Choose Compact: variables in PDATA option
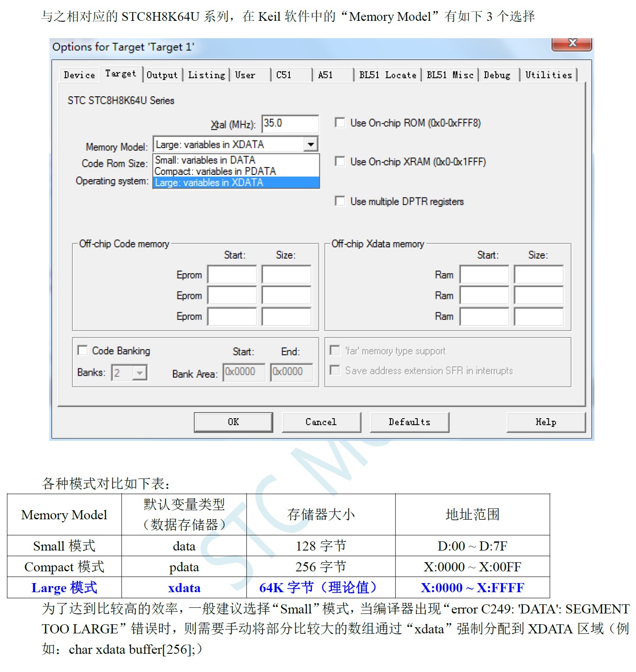 (x=236, y=171)
